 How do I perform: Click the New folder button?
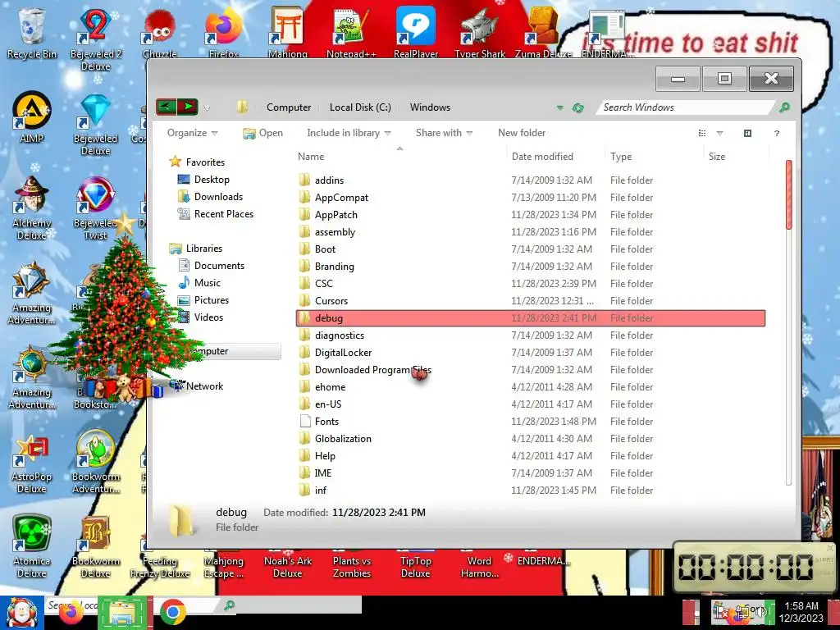[522, 133]
